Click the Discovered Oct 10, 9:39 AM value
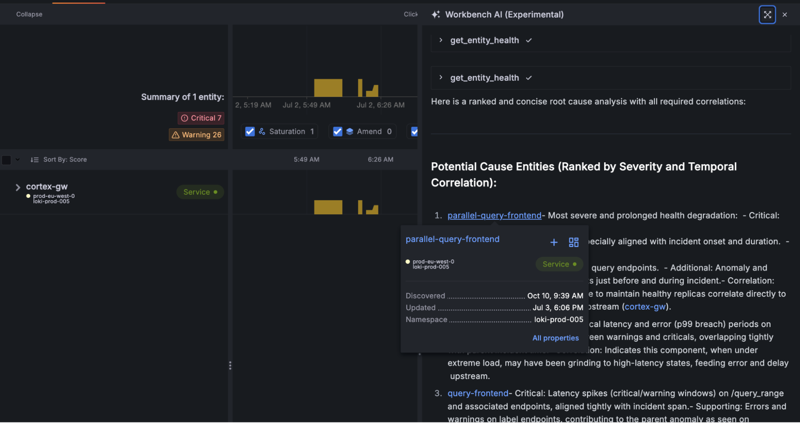The width and height of the screenshot is (800, 423). pyautogui.click(x=555, y=296)
